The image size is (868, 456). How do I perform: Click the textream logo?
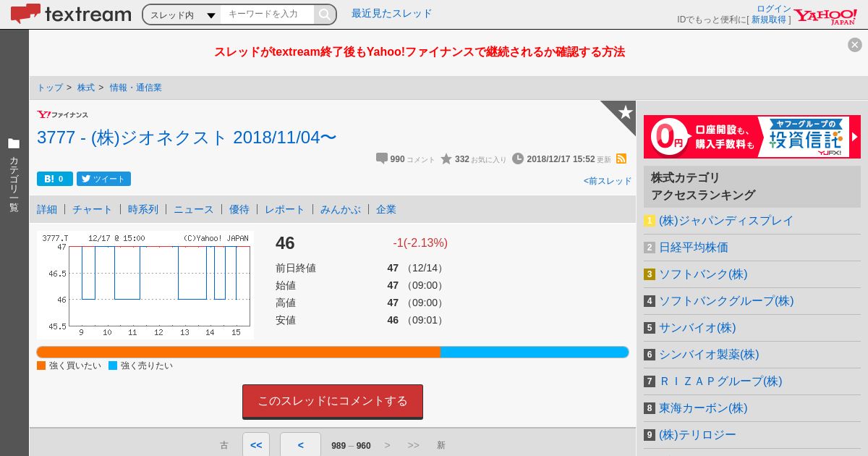[71, 14]
